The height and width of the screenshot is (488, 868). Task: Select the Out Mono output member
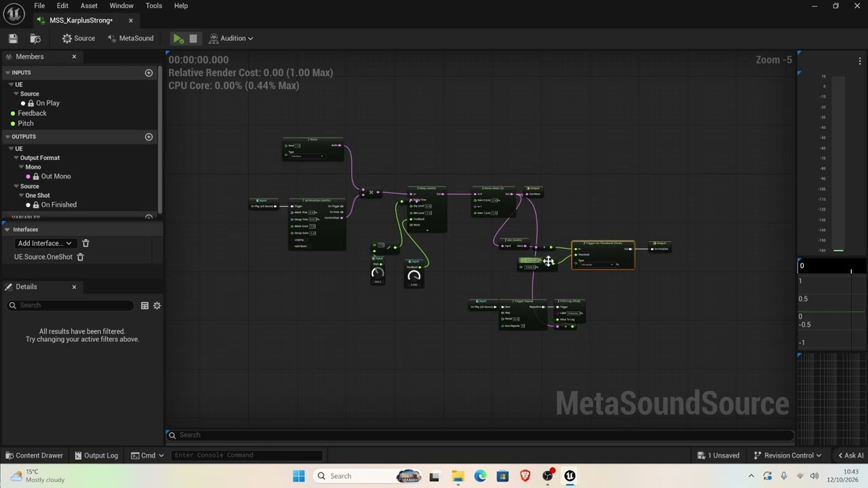coord(56,176)
